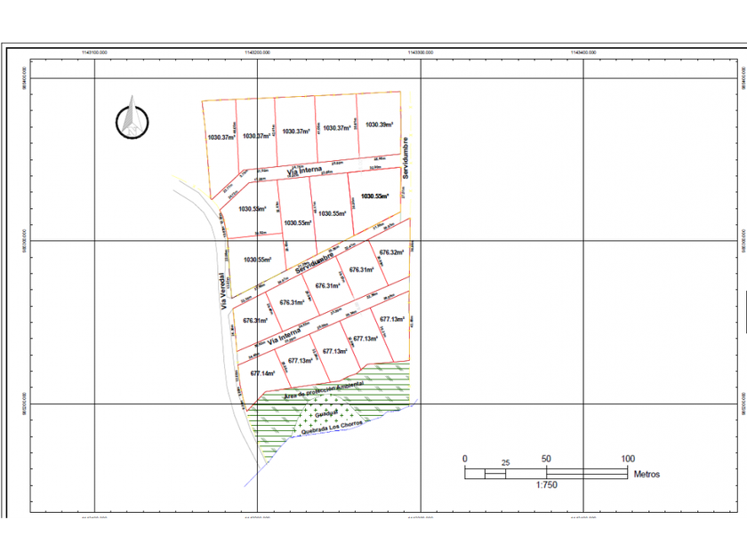Click the diagonal Servidumbre label
This screenshot has width=747, height=560.
tap(315, 263)
